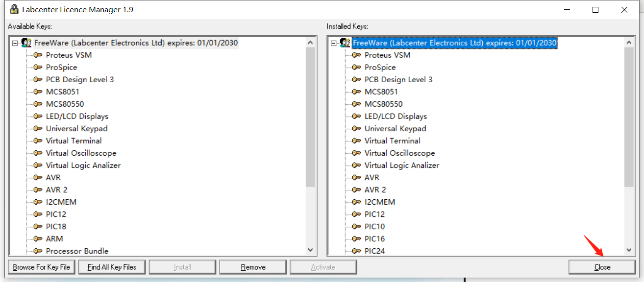Click the Installed Keys scrollbar thumb
This screenshot has height=282, width=644.
coord(629,117)
